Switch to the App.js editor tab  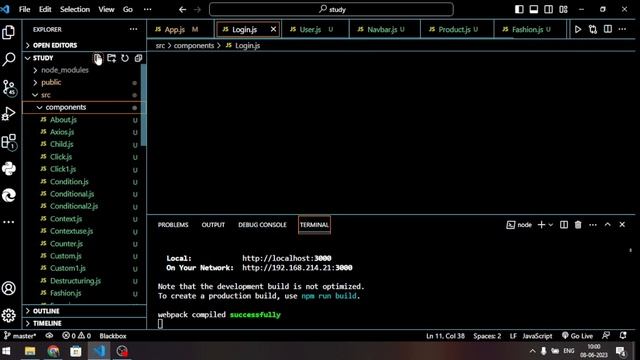pos(180,29)
